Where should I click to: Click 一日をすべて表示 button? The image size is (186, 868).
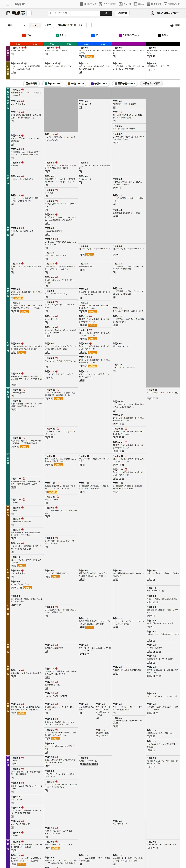click(151, 84)
